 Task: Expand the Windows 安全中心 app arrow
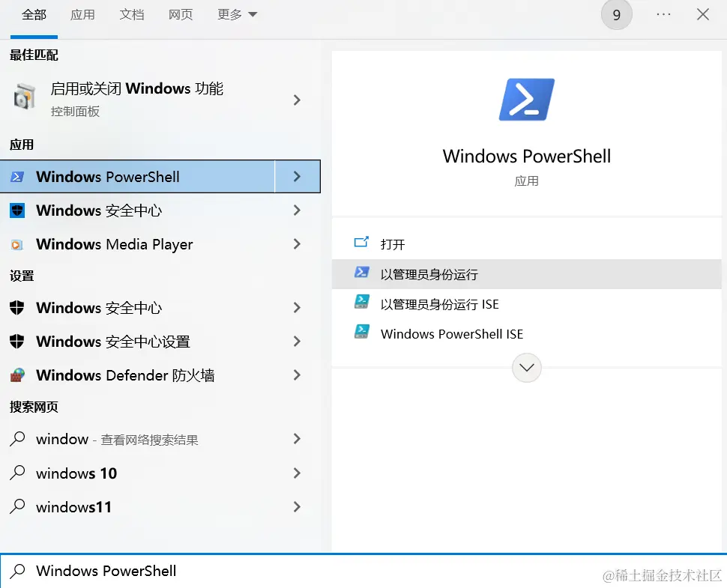point(298,210)
